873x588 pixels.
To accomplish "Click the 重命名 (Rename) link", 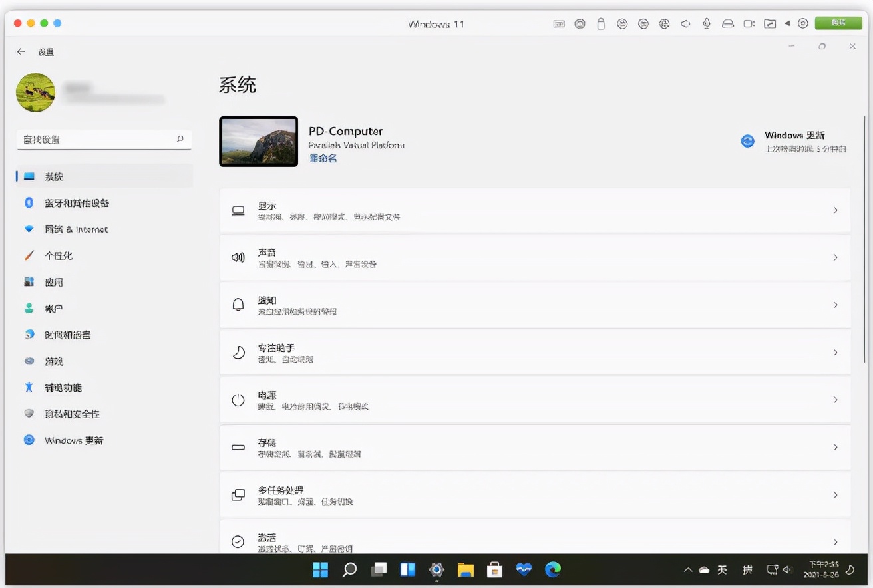I will click(x=323, y=158).
